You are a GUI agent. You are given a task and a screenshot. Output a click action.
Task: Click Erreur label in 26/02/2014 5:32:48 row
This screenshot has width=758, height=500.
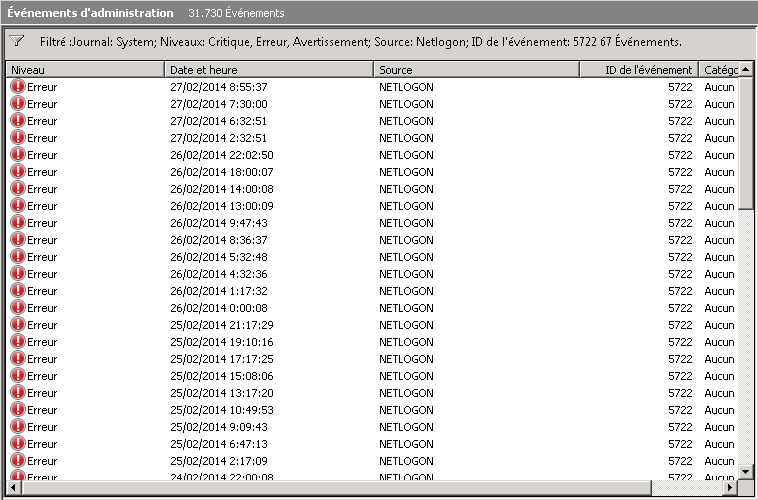[x=42, y=257]
